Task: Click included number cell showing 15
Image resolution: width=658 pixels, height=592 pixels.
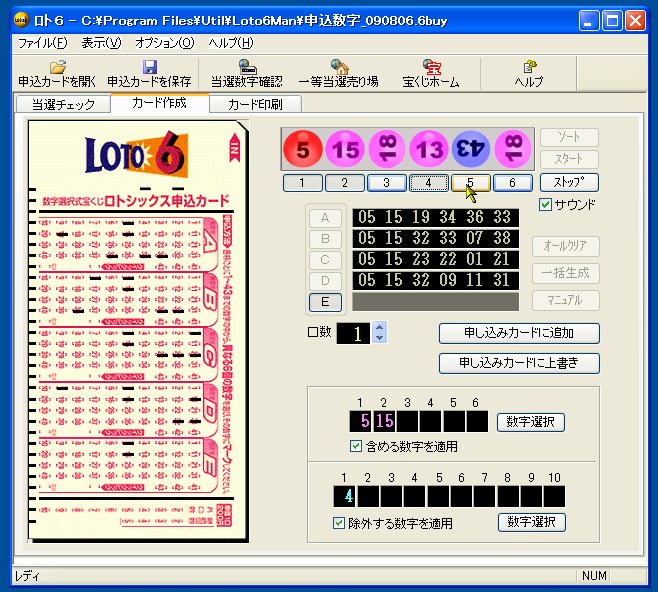Action: [x=384, y=421]
